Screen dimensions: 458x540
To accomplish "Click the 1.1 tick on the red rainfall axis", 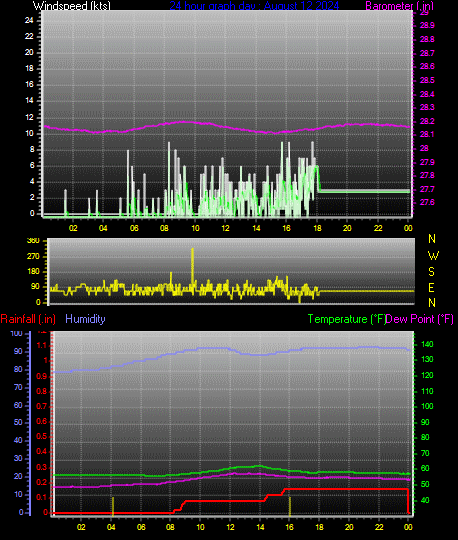I will (42, 345).
